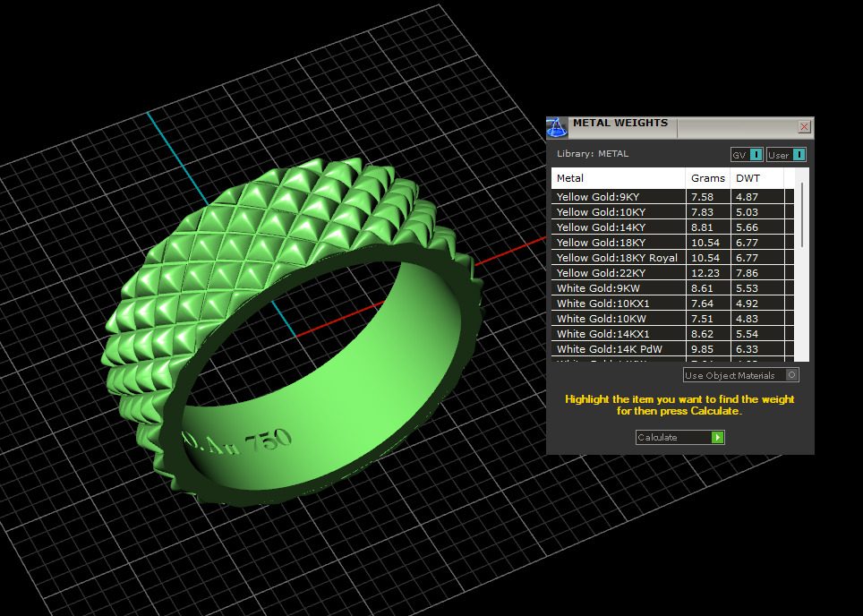
Task: Click the 8.81 grams value
Action: click(702, 227)
